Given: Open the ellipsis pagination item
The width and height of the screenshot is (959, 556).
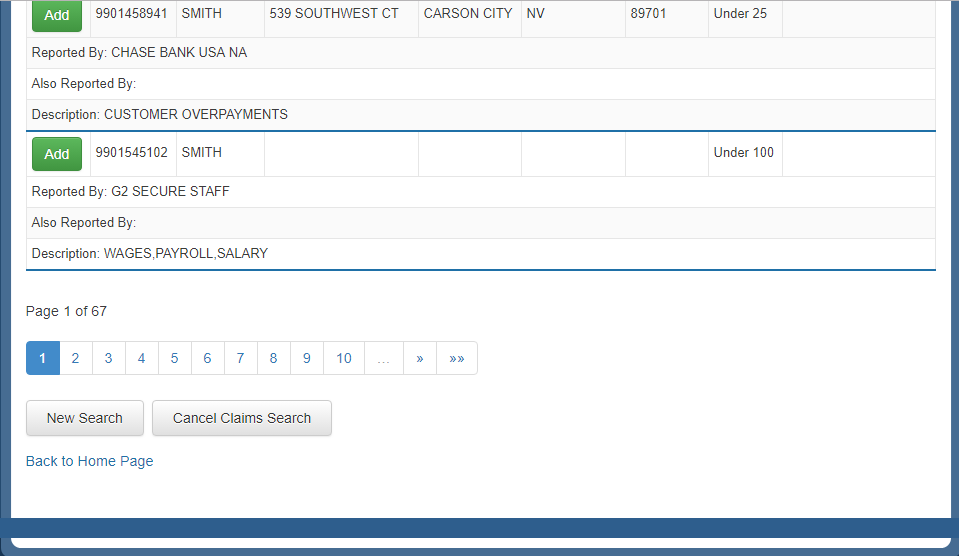Looking at the screenshot, I should coord(383,358).
